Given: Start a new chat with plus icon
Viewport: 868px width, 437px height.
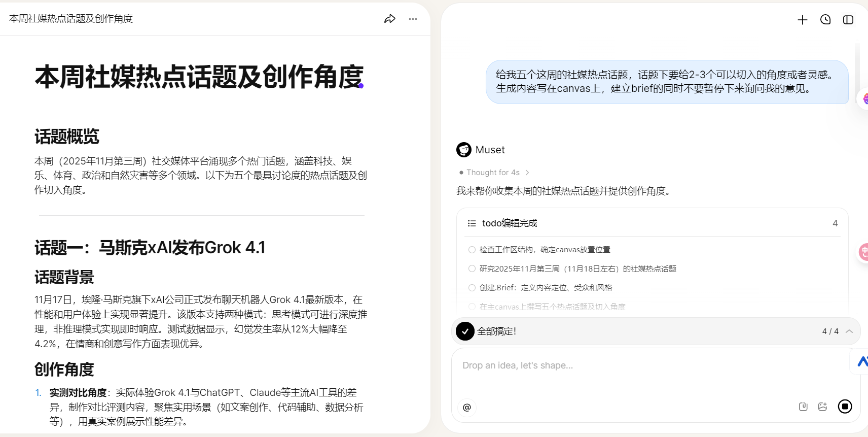Looking at the screenshot, I should pyautogui.click(x=802, y=20).
